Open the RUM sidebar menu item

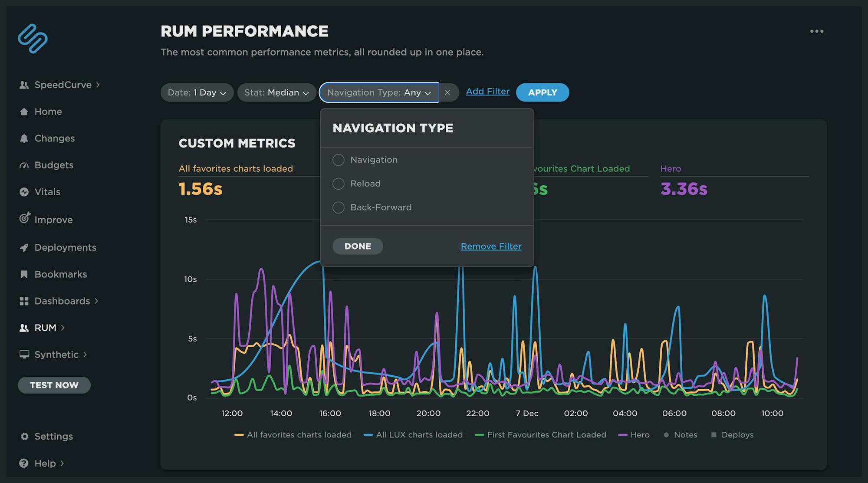coord(45,328)
